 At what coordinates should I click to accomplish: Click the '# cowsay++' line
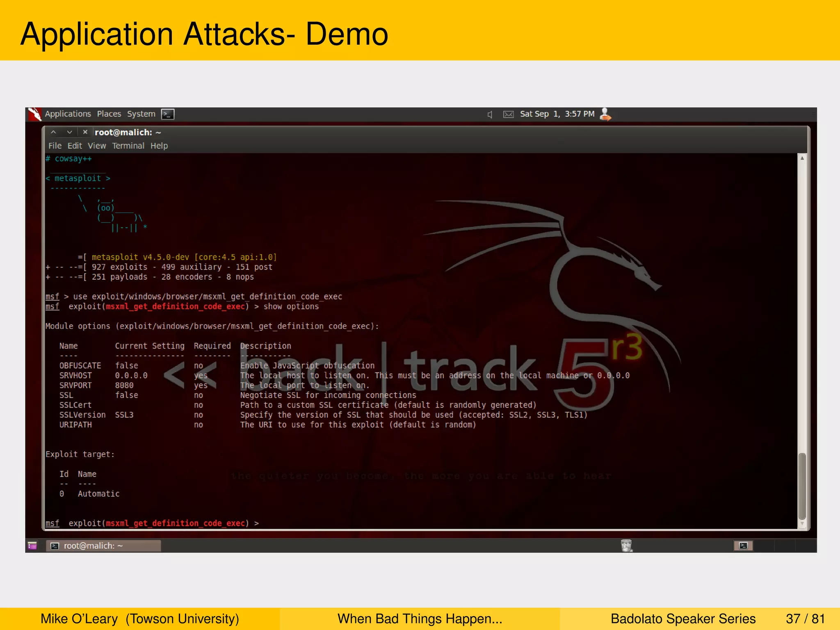[68, 159]
